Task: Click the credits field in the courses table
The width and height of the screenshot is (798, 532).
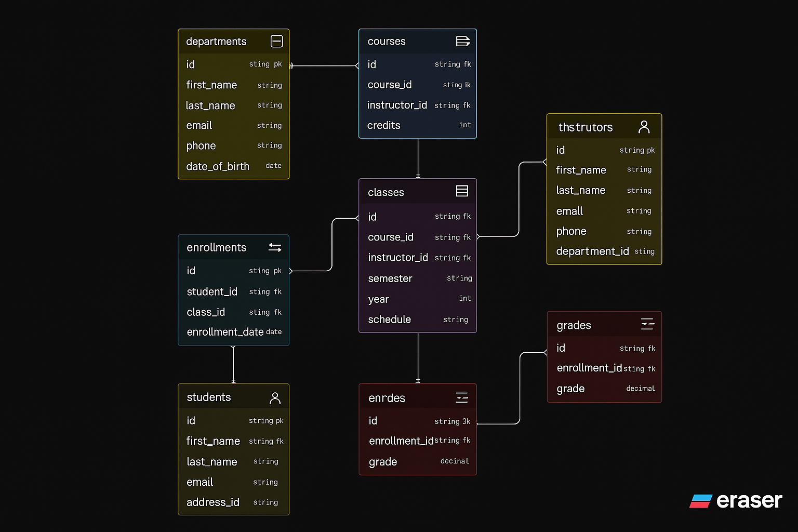Action: click(x=384, y=125)
